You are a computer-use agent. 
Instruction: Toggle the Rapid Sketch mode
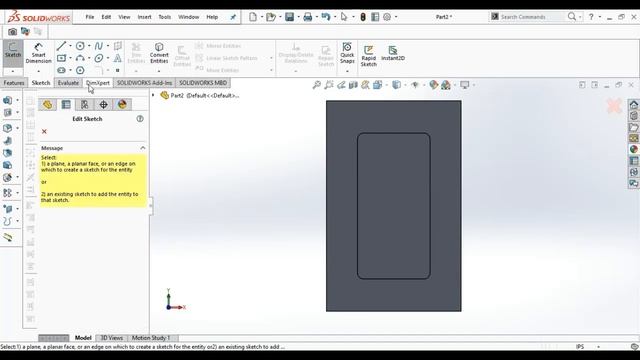(369, 56)
